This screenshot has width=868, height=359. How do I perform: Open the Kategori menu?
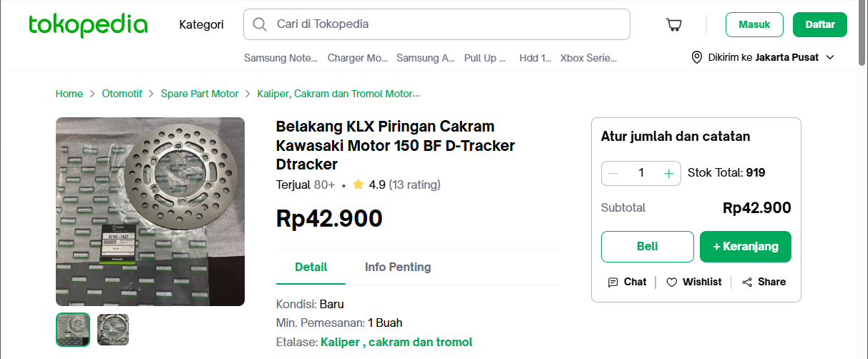201,24
